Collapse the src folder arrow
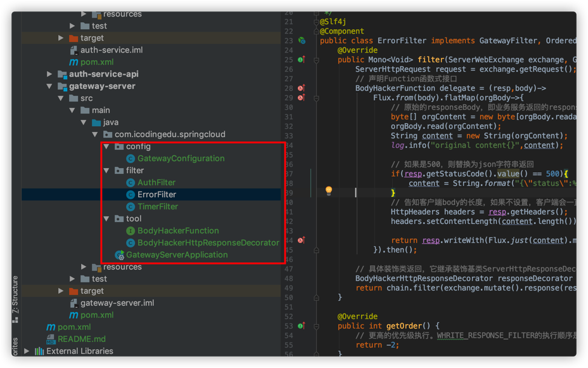The image size is (588, 368). click(x=61, y=98)
